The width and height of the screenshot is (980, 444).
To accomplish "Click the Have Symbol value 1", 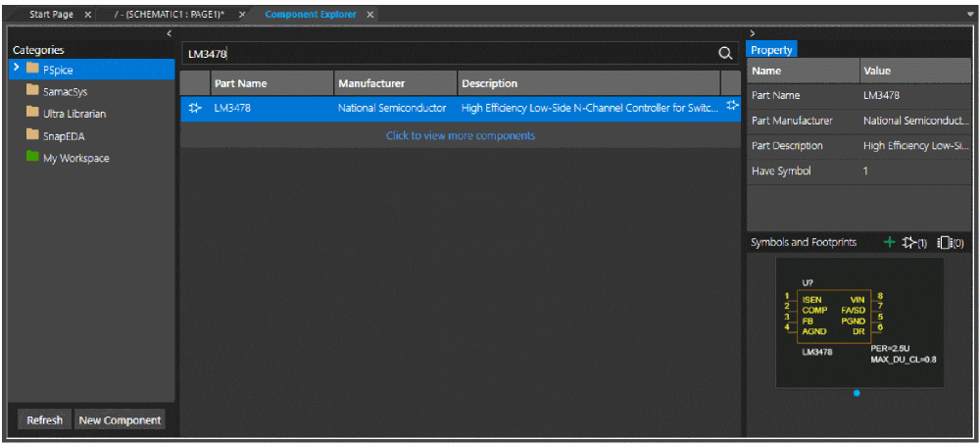I will pos(865,171).
